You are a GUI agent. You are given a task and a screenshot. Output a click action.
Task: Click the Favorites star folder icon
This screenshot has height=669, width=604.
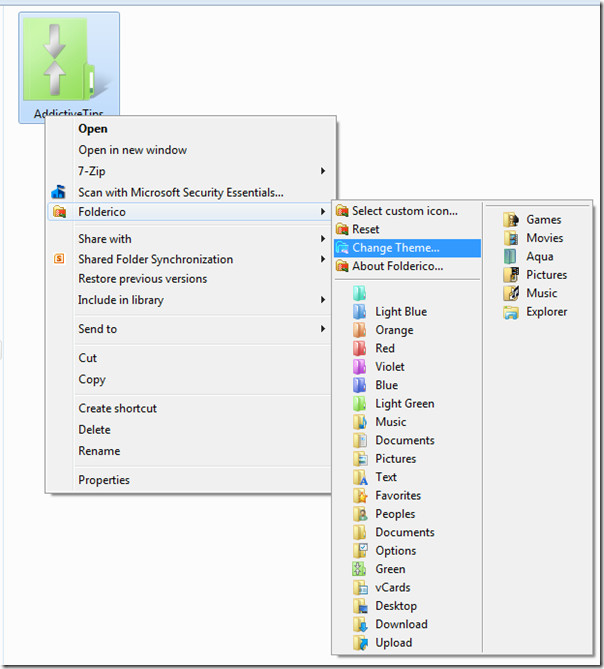[x=360, y=495]
